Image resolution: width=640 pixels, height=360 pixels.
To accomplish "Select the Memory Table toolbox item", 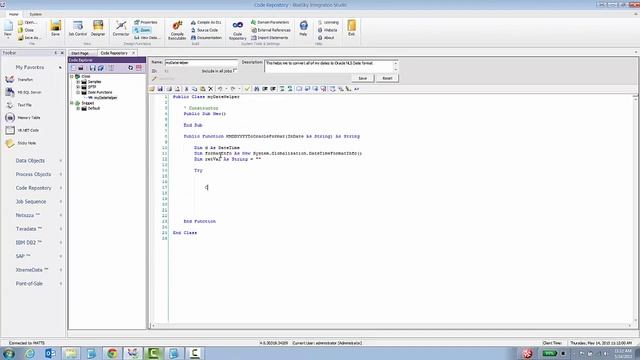I will (23, 118).
